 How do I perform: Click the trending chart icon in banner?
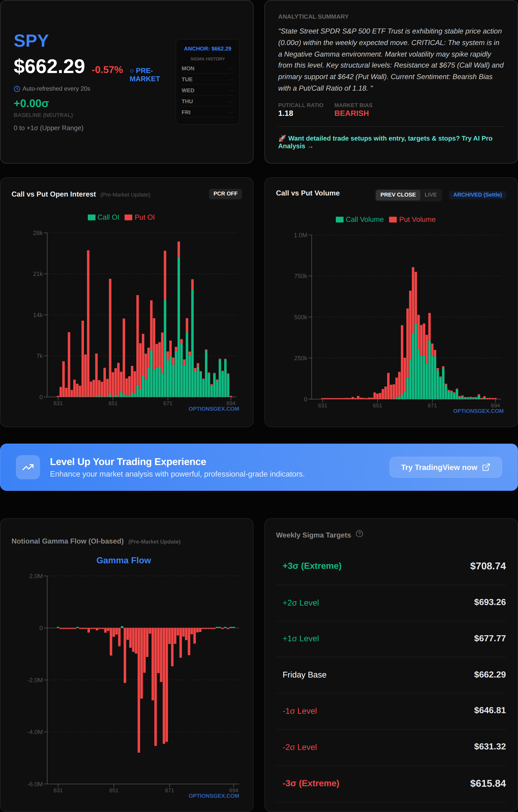28,467
